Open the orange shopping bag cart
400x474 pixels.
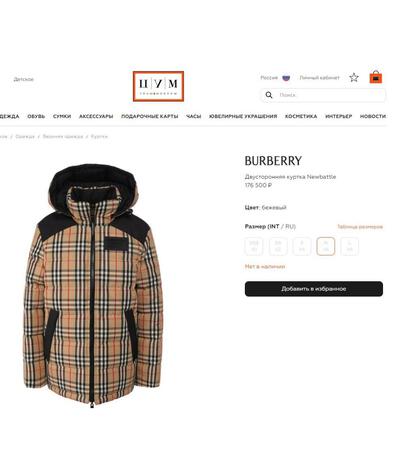376,77
